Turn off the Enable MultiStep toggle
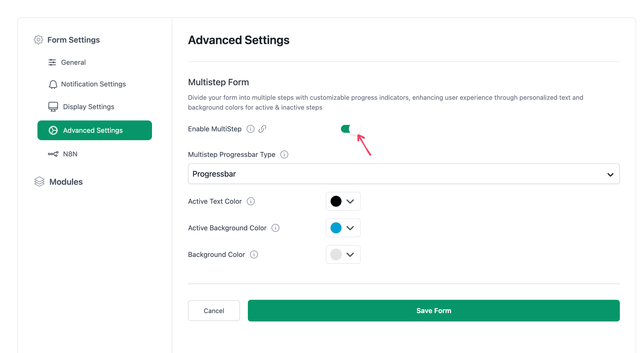Screen dimensions: 644x353 tap(350, 129)
